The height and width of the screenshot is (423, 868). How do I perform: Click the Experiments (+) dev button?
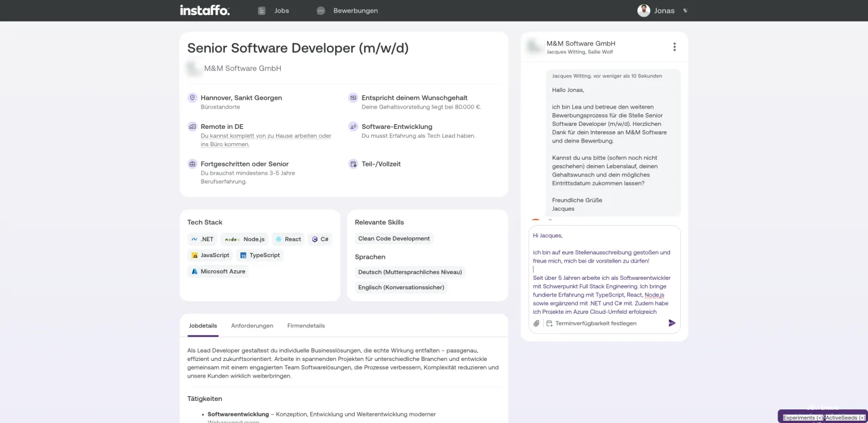point(803,418)
